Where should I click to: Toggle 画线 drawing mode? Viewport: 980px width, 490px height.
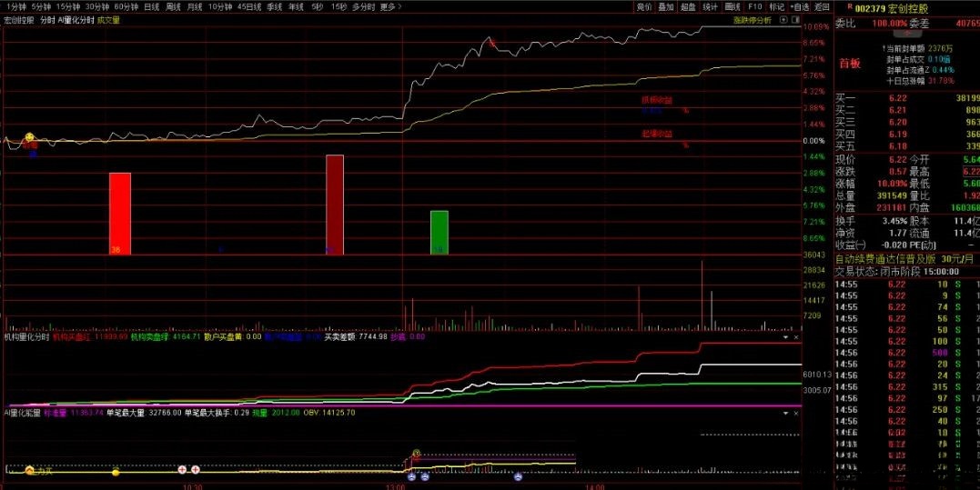[x=731, y=6]
